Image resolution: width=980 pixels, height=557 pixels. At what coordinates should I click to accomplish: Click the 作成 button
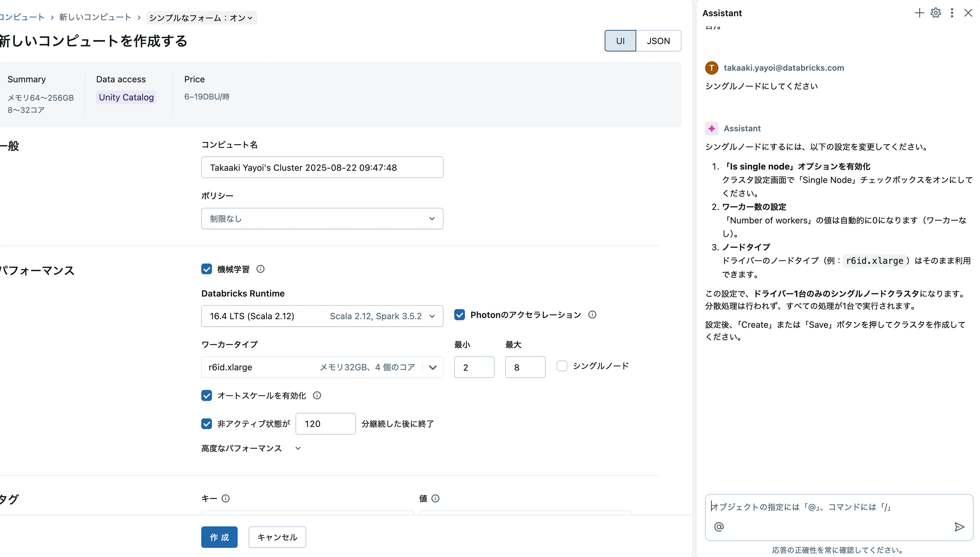pos(219,537)
